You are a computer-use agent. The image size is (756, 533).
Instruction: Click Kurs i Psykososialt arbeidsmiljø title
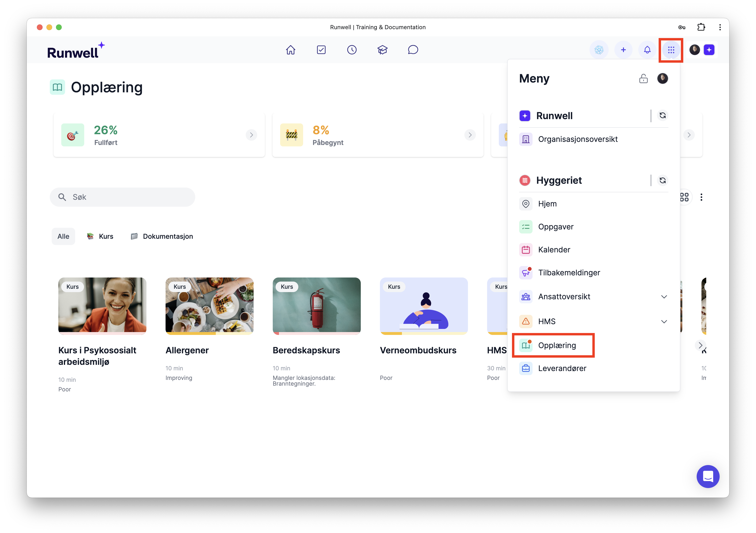tap(97, 356)
